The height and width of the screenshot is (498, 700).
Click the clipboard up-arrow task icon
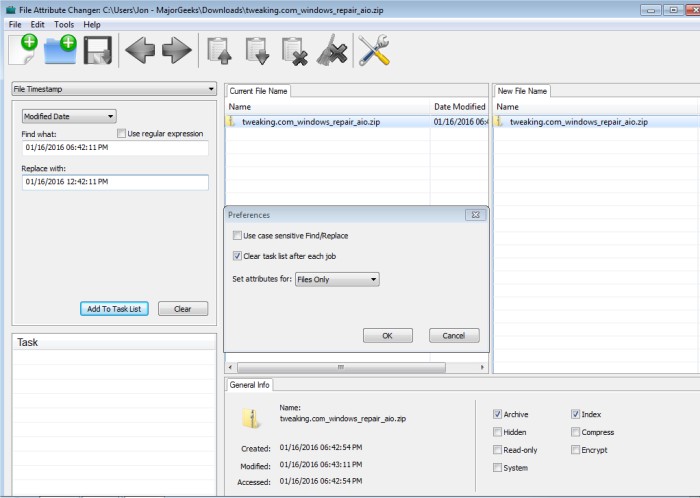(219, 51)
